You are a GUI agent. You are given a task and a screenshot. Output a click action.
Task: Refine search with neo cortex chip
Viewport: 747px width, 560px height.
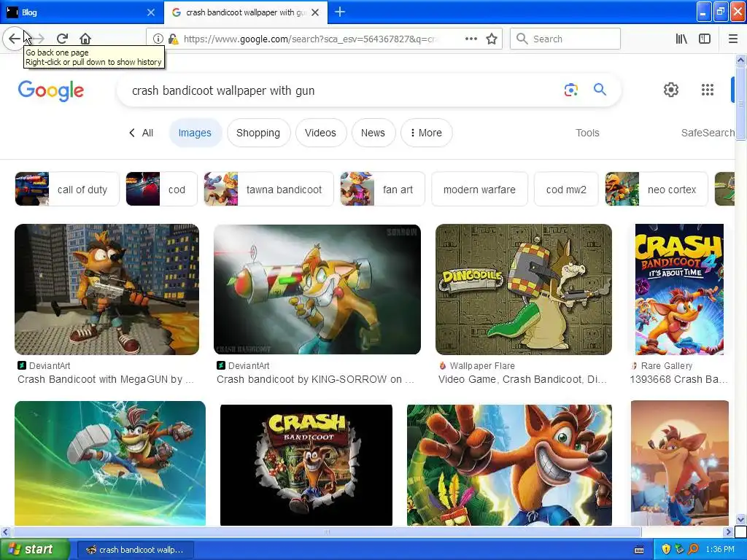click(x=657, y=190)
